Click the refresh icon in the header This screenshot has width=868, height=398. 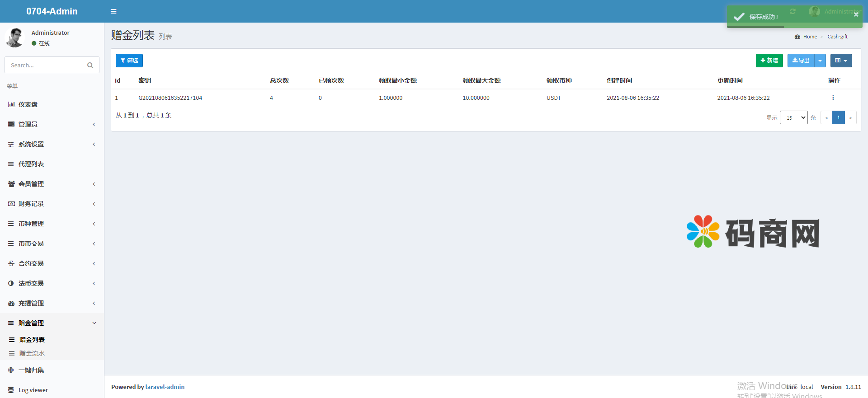(x=793, y=11)
